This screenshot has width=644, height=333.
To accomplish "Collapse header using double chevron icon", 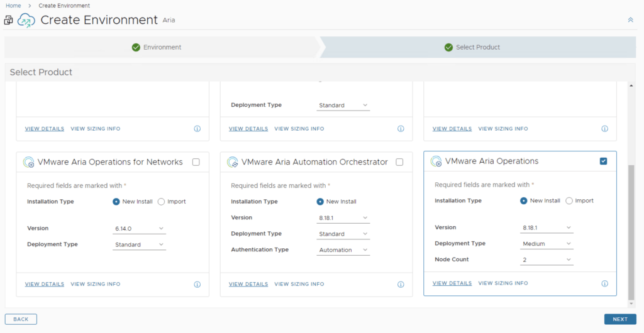I will (x=630, y=20).
